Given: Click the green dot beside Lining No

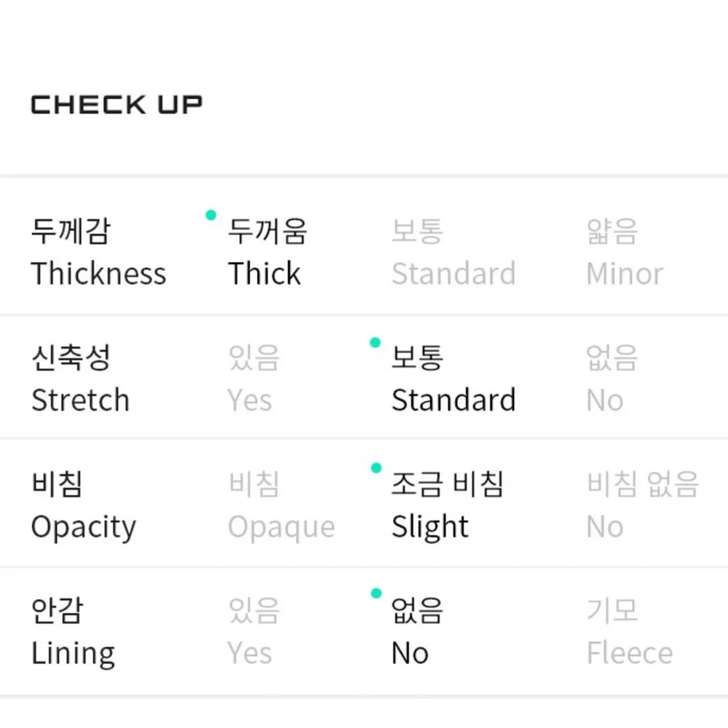Looking at the screenshot, I should coord(376,594).
